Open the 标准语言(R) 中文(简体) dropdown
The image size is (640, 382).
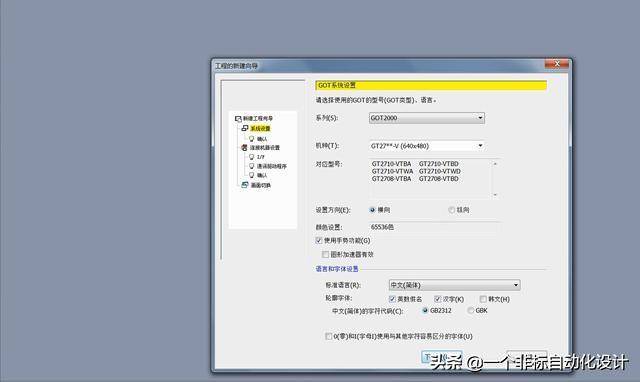point(455,285)
